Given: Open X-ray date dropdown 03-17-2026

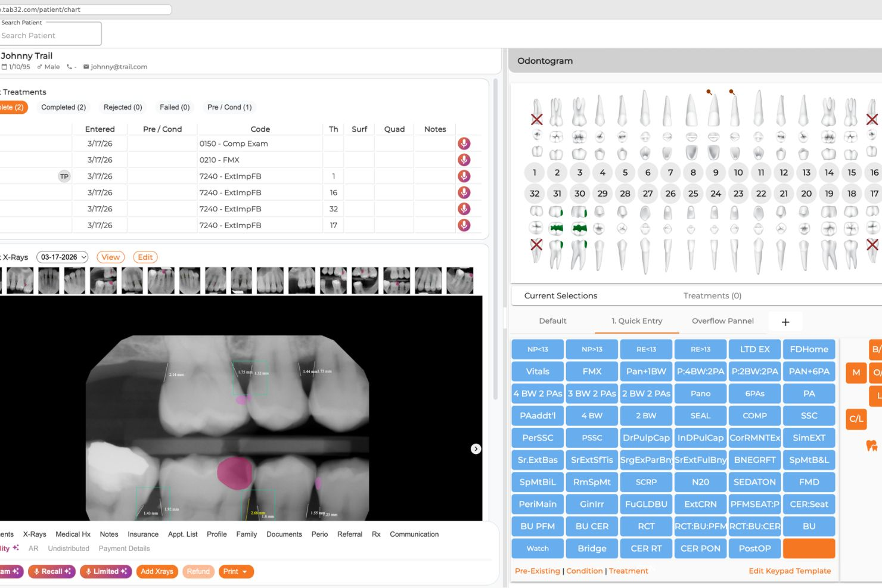Looking at the screenshot, I should [63, 257].
